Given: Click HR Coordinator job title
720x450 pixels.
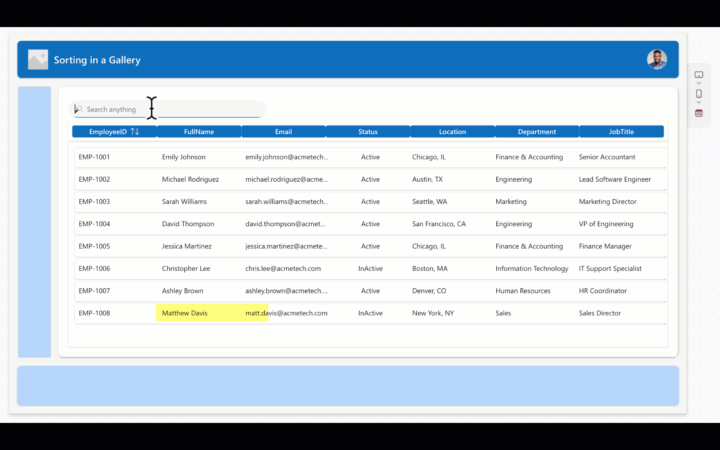Looking at the screenshot, I should pos(602,291).
